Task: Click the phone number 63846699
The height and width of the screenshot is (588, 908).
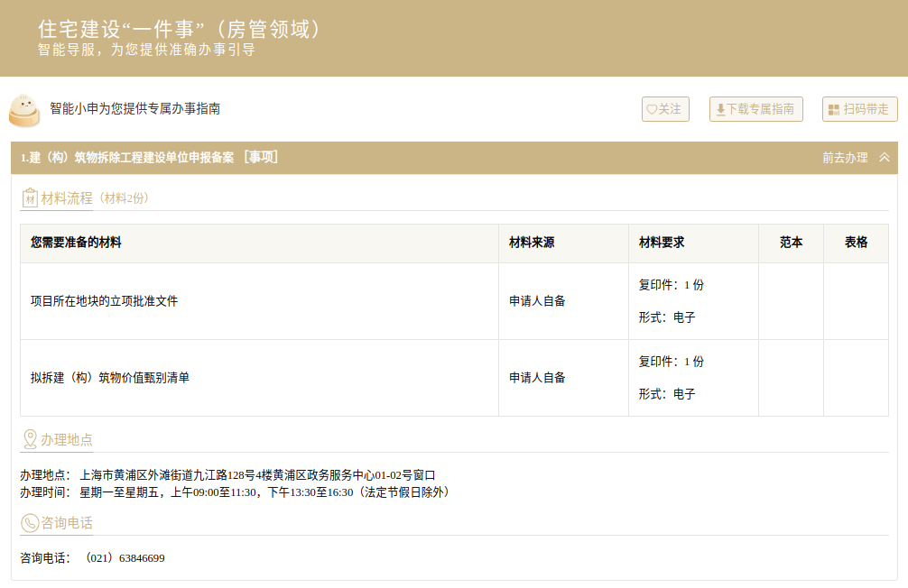Action: (142, 558)
